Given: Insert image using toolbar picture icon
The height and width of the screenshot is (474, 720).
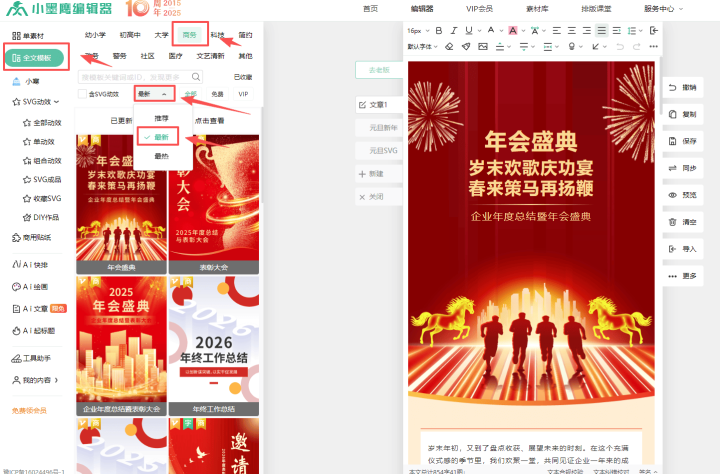Looking at the screenshot, I should click(x=483, y=46).
